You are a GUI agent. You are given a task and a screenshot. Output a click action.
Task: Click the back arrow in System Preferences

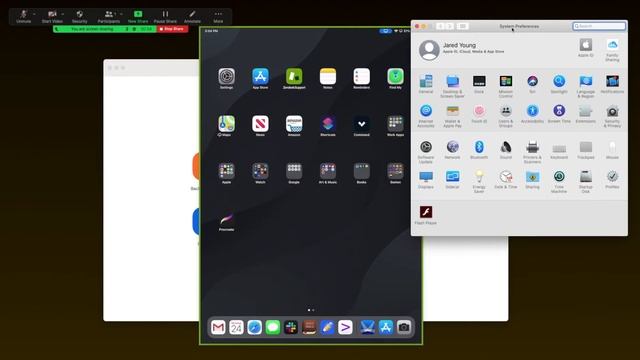click(440, 26)
